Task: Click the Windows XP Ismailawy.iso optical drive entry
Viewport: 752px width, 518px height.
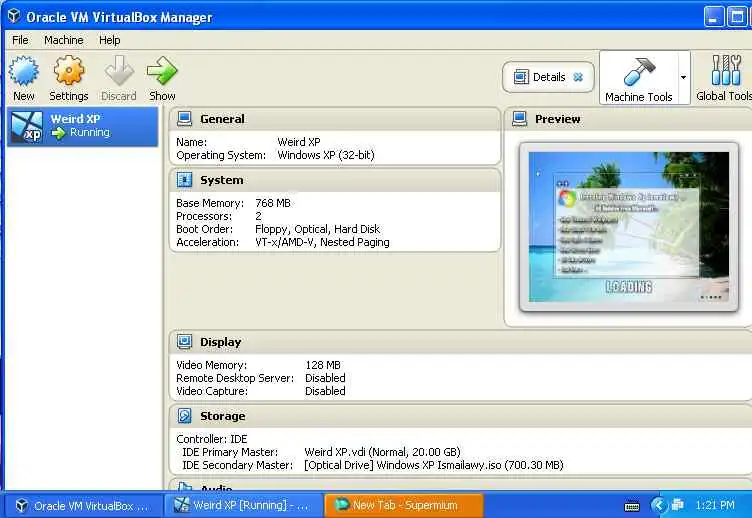Action: [x=434, y=465]
